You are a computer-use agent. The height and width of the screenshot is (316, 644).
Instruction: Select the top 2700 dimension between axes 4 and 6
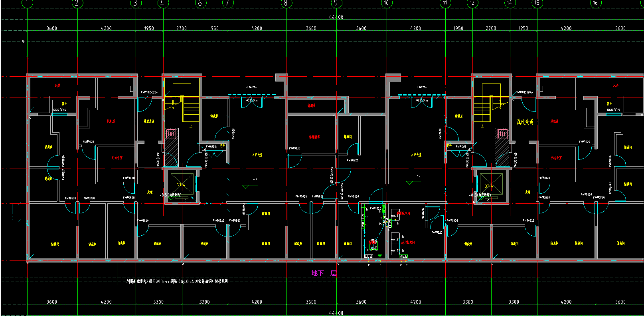(x=182, y=28)
